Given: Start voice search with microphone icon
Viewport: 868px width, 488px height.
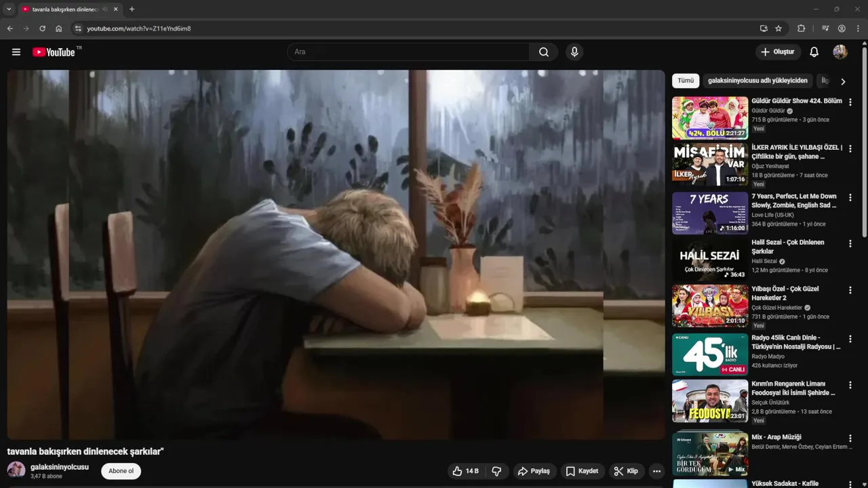Looking at the screenshot, I should tap(574, 52).
